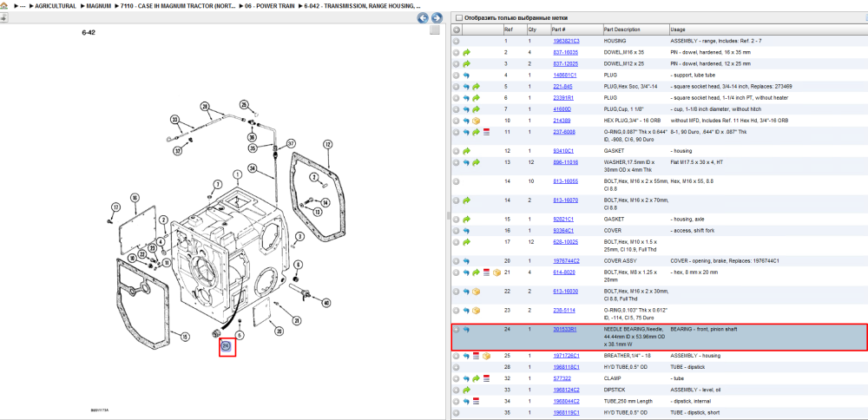Expand the CLAMP S77322 row plus button
Viewport: 868px width, 420px height.
[457, 378]
